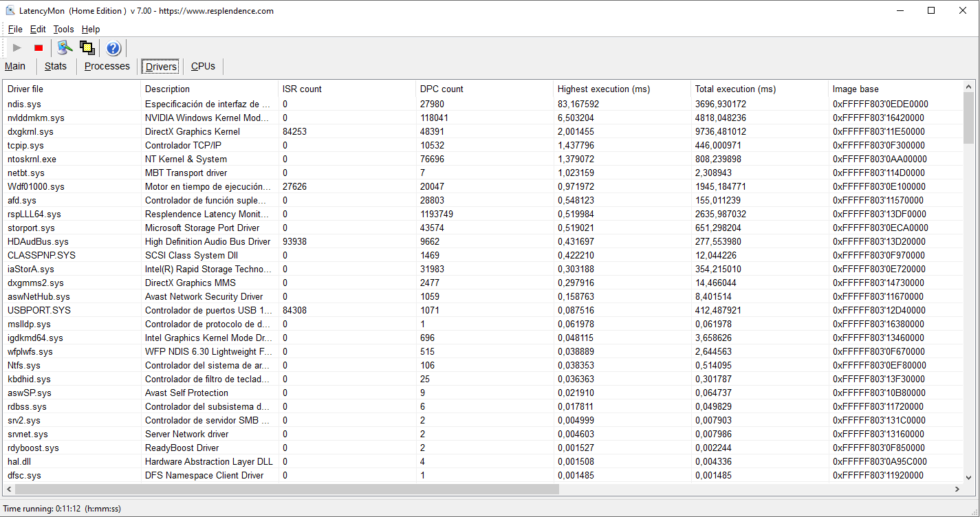
Task: Select the Ntfs.sys driver row
Action: click(483, 365)
